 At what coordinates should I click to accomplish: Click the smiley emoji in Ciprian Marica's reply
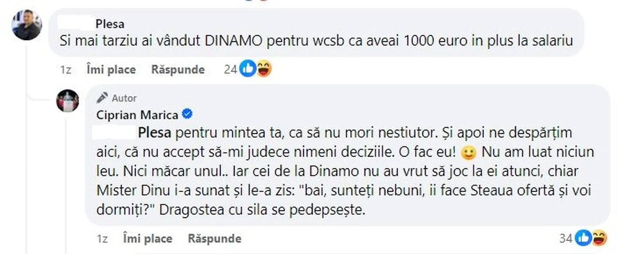[x=468, y=152]
